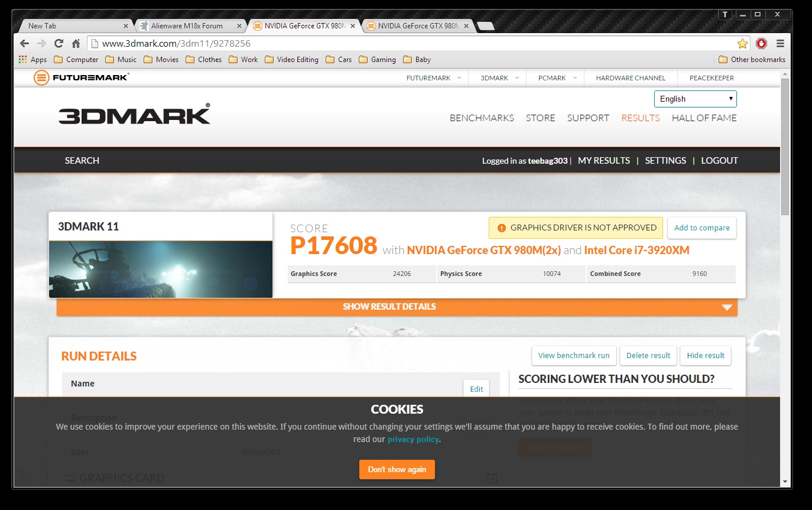
Task: Open the Clothes bookmarks folder
Action: (203, 59)
